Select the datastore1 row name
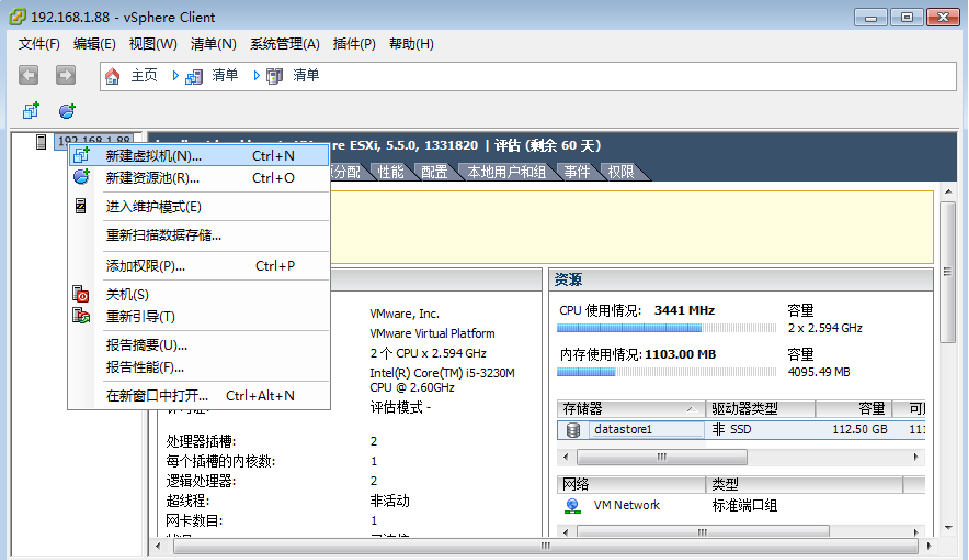Viewport: 969px width, 560px height. point(623,429)
